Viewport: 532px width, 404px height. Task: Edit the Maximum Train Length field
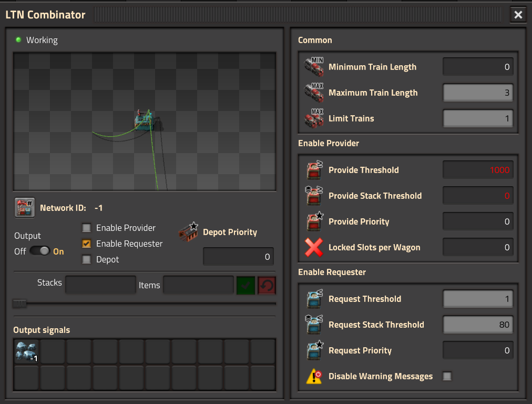click(x=478, y=93)
